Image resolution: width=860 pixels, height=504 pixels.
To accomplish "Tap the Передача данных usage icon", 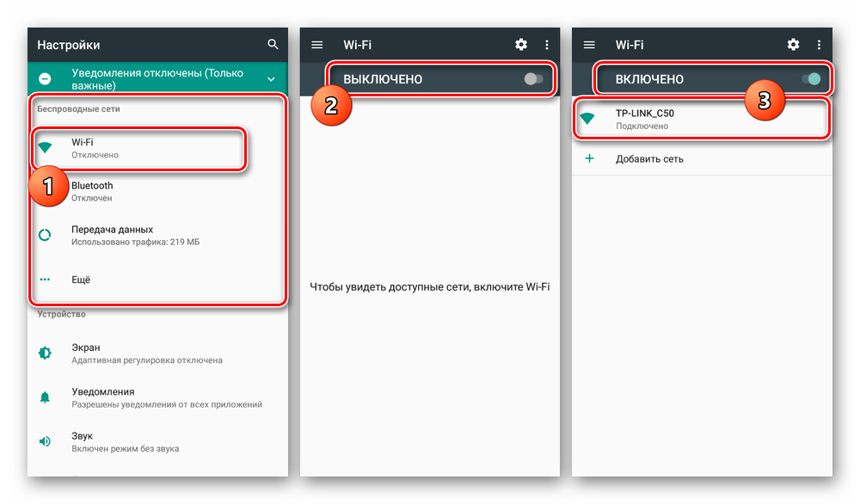I will click(45, 236).
